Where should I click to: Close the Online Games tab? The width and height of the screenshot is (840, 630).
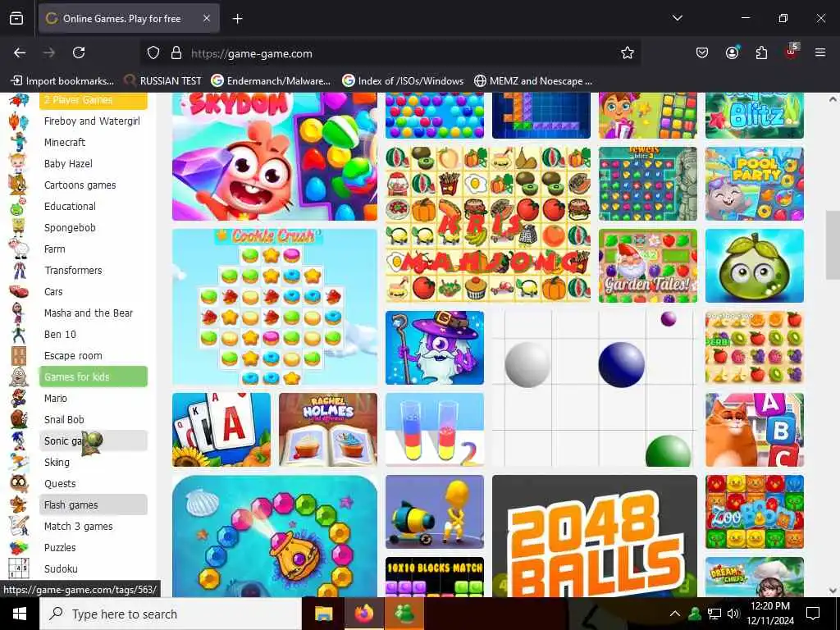coord(207,18)
